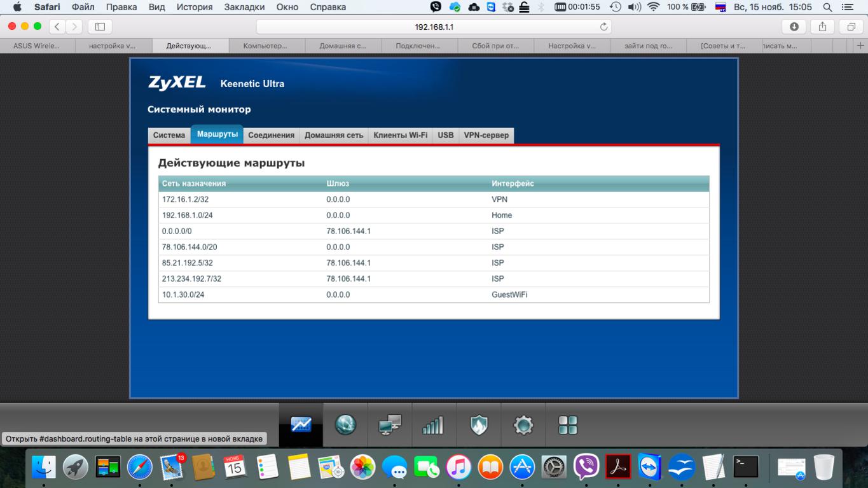The image size is (868, 488).
Task: Open the system monitor chart icon
Action: pos(301,424)
